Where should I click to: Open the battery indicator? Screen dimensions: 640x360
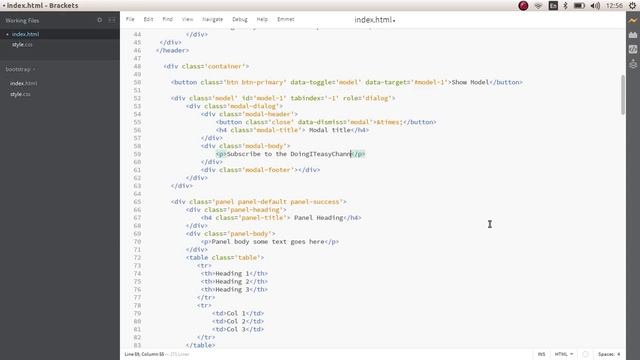click(579, 6)
